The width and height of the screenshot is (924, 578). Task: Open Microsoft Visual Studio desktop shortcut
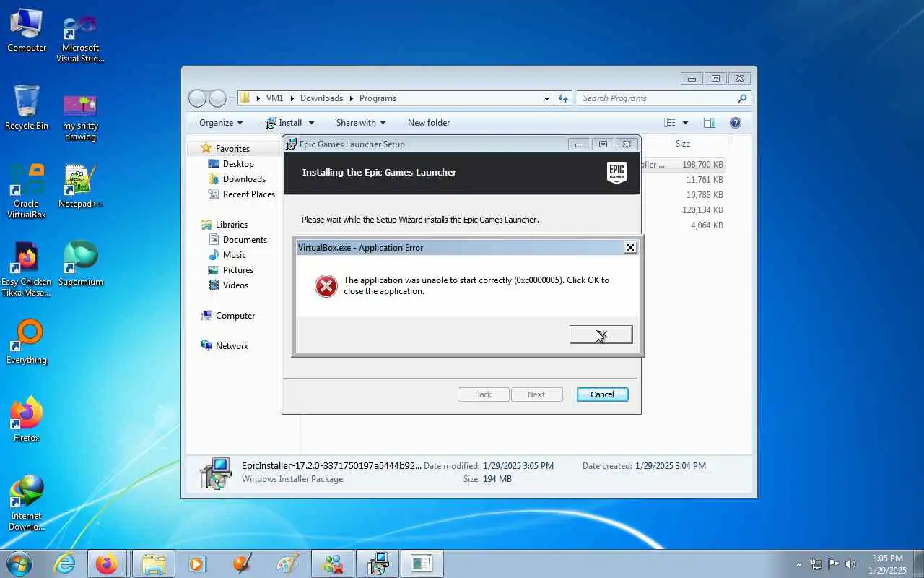coord(80,38)
